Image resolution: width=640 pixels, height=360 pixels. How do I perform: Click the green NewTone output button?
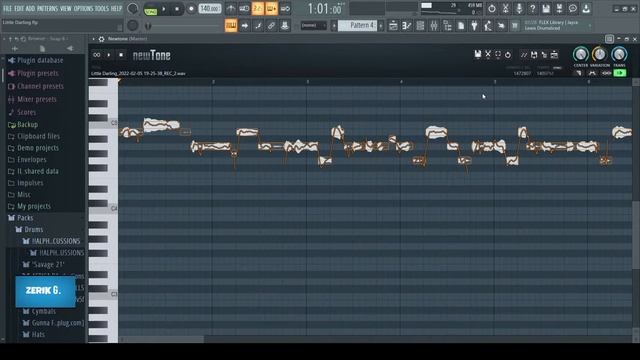[x=620, y=73]
